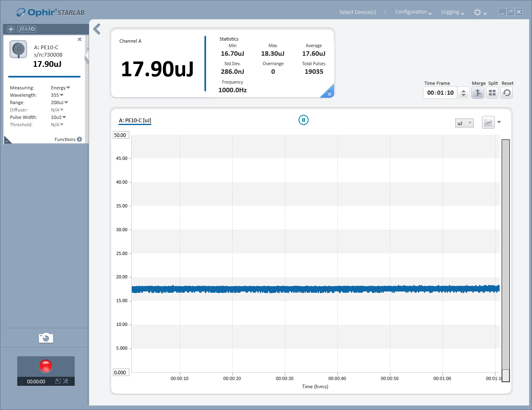The width and height of the screenshot is (532, 410).
Task: Edit the graph minimum 0.000 field
Action: (x=121, y=373)
